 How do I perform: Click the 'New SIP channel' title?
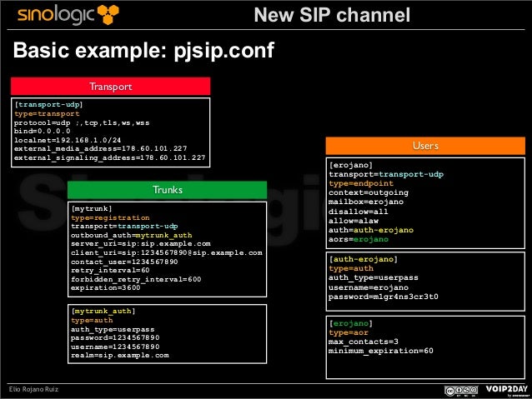pyautogui.click(x=332, y=15)
